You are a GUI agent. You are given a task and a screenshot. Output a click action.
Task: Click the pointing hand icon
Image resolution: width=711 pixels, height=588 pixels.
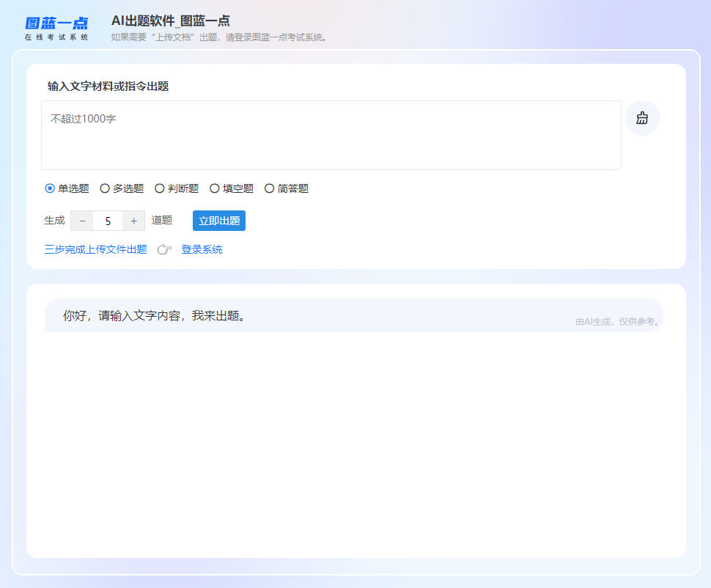164,249
